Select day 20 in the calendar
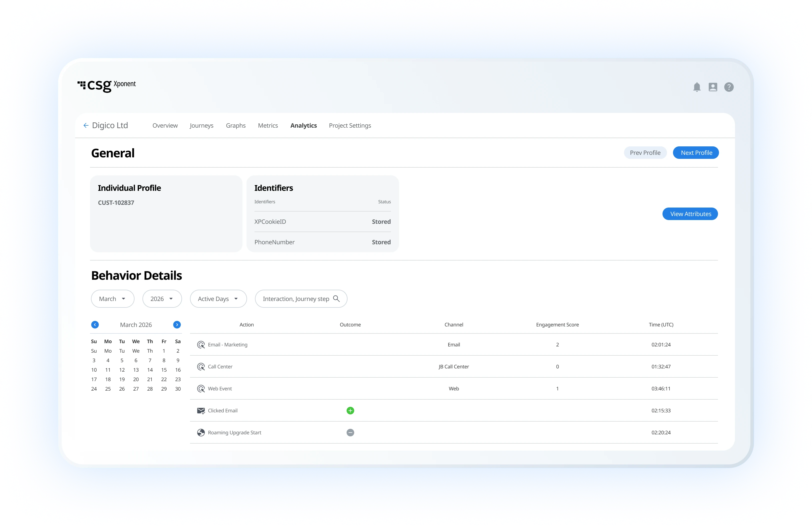The width and height of the screenshot is (812, 526). pos(136,379)
